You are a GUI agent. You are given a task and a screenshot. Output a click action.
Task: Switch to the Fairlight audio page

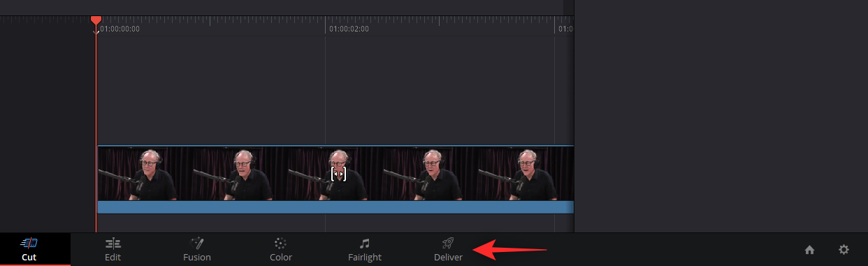pos(365,250)
